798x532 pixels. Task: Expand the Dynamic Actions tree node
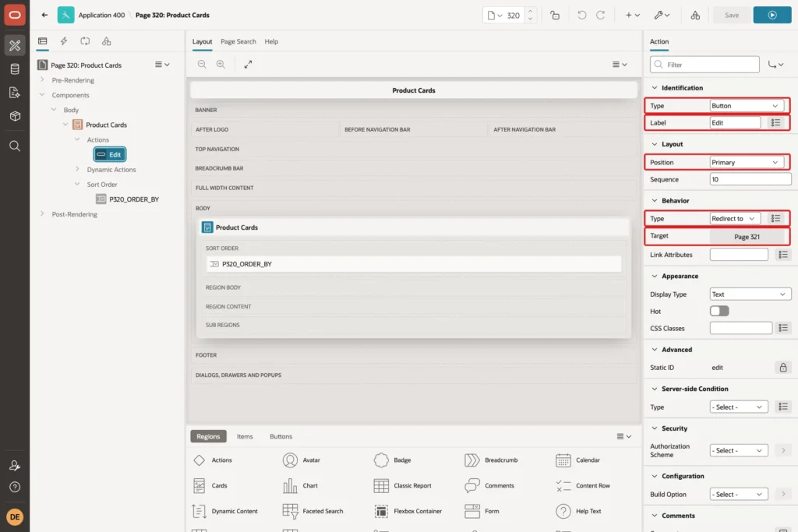pos(77,169)
